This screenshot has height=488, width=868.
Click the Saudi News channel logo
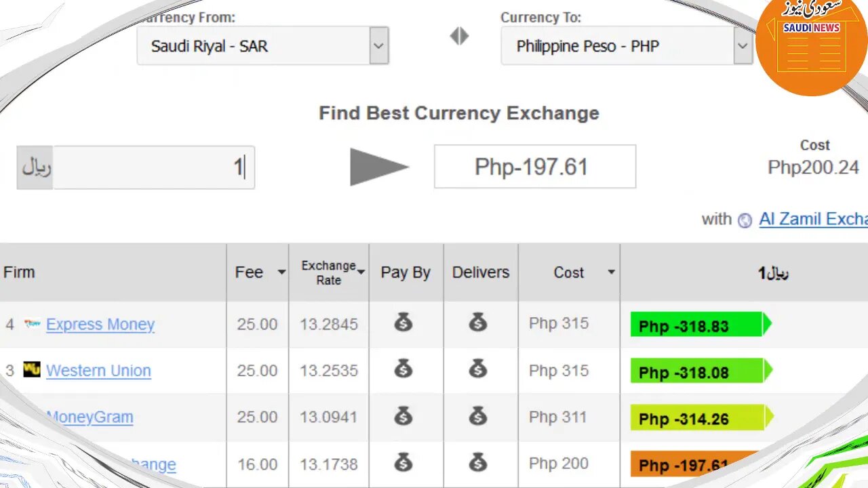coord(811,45)
